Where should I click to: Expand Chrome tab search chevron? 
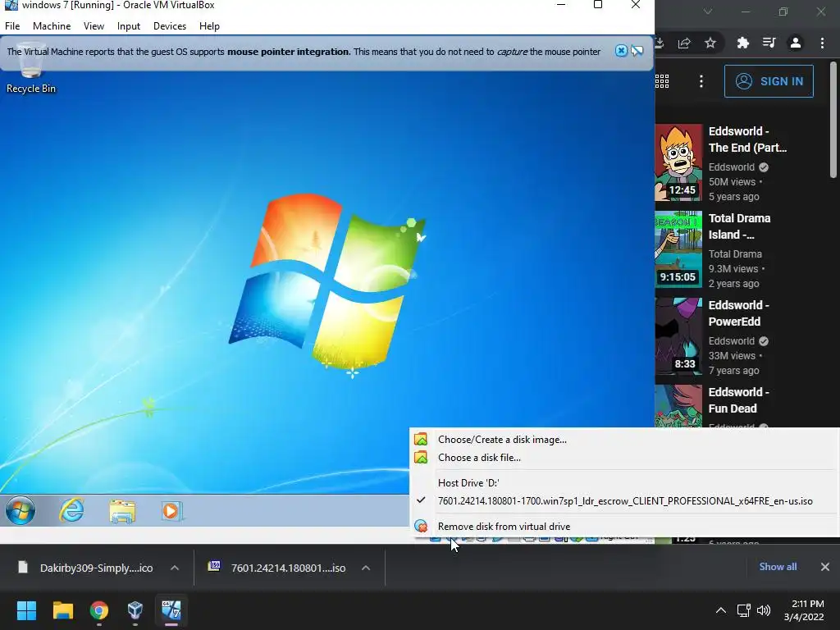(708, 11)
